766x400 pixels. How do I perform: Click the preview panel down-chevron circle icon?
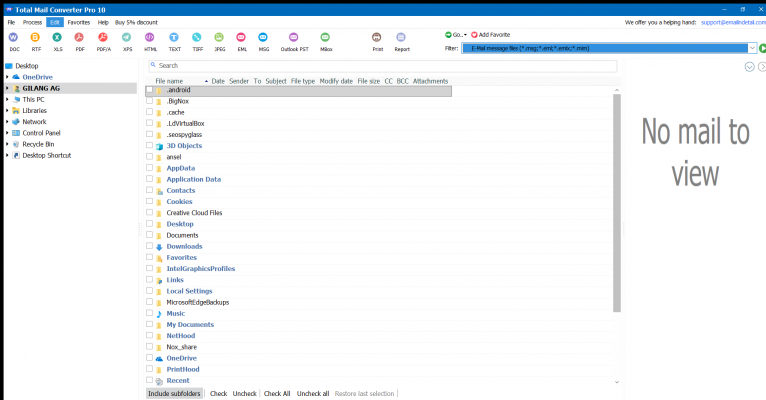pos(749,67)
